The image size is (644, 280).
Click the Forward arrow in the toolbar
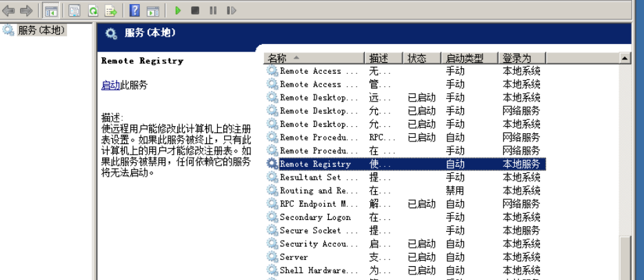26,10
